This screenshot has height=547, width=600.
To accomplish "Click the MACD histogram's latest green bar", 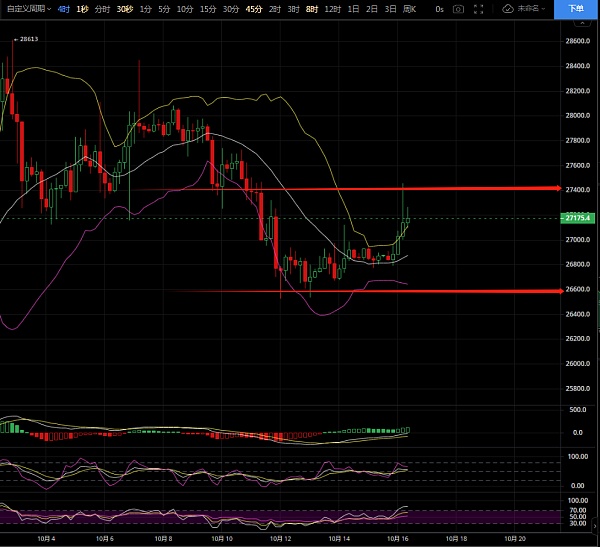I will pyautogui.click(x=406, y=430).
